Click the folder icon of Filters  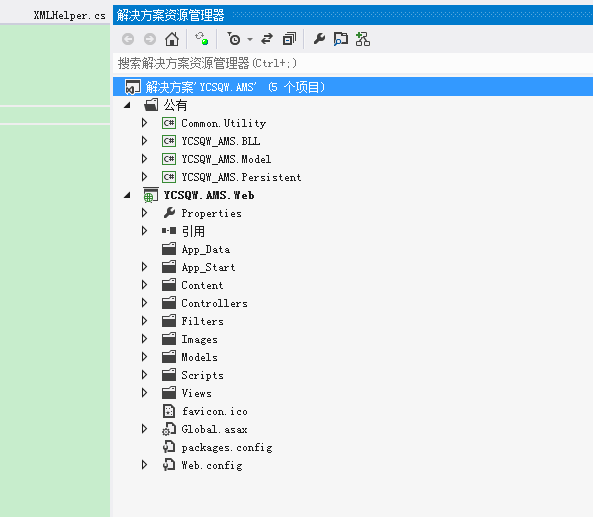[x=169, y=321]
